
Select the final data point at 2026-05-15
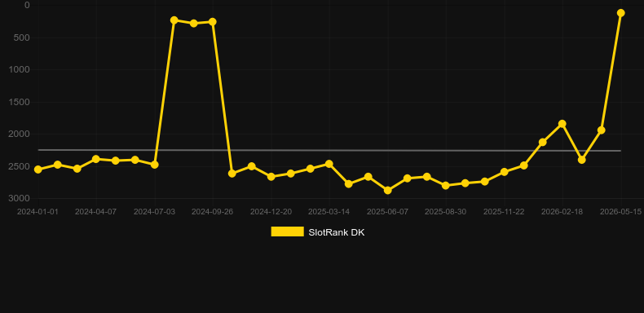pyautogui.click(x=620, y=13)
